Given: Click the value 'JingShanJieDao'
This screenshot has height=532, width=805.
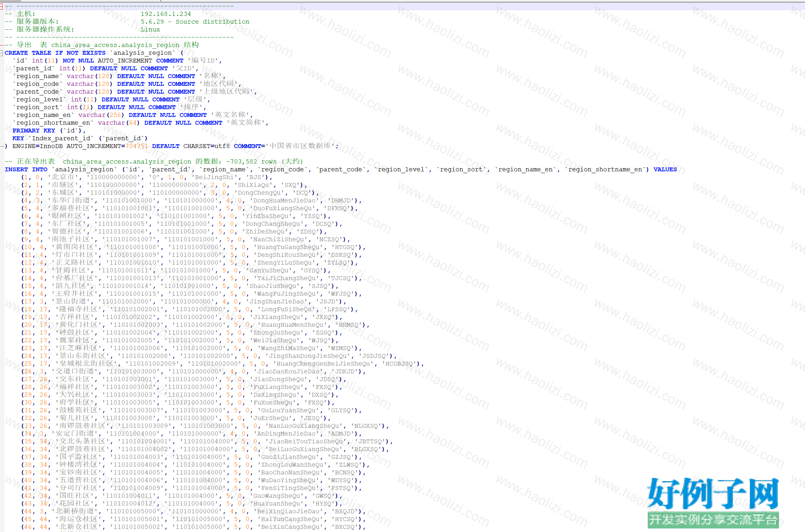Looking at the screenshot, I should tap(277, 302).
